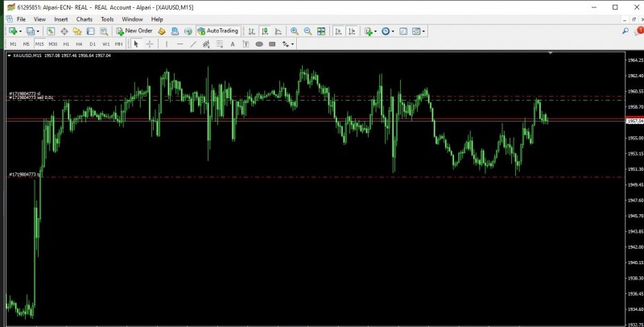Viewport: 644px width, 327px height.
Task: Zoom out the chart
Action: coord(308,31)
